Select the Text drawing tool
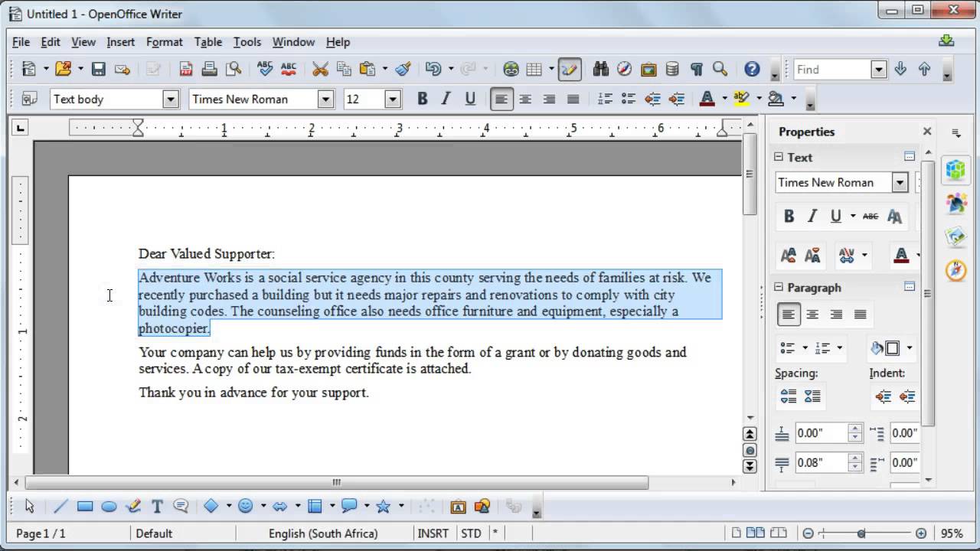 coord(157,506)
